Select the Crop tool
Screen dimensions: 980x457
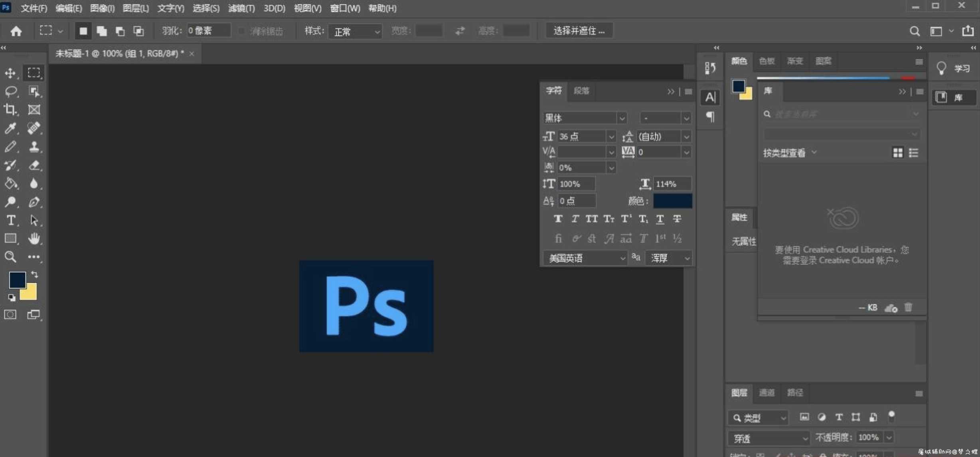(10, 110)
